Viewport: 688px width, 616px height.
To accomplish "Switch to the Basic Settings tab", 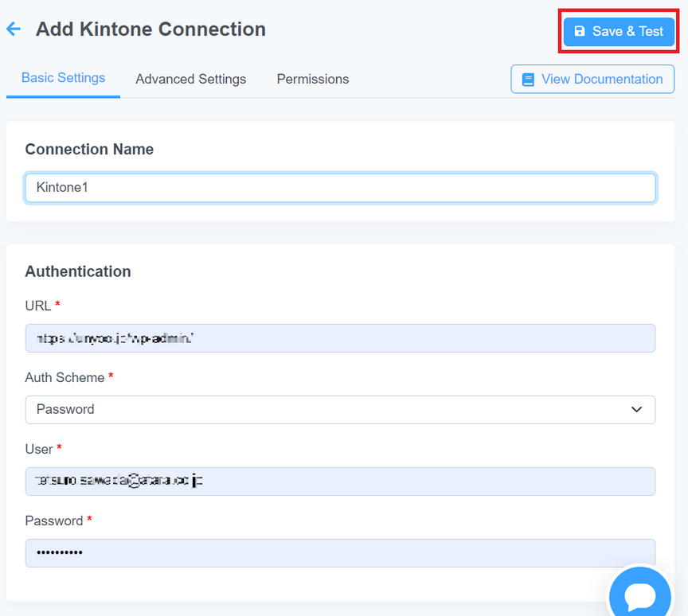I will coord(63,78).
